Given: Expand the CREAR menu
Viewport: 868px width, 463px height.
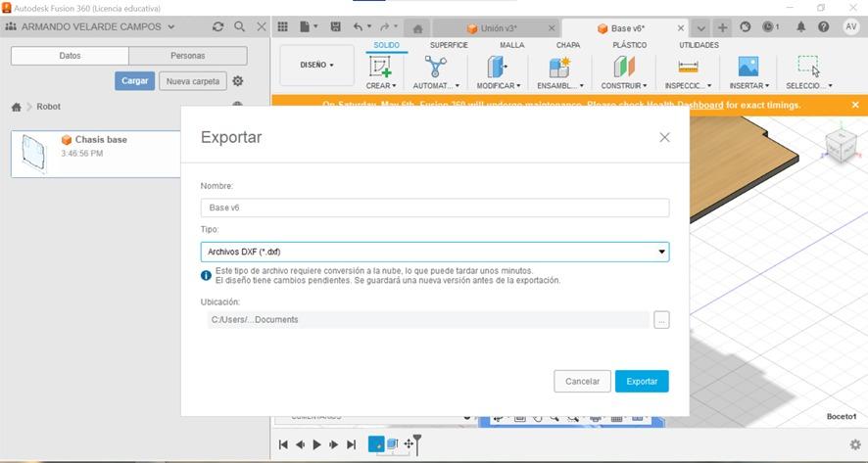Looking at the screenshot, I should click(381, 86).
